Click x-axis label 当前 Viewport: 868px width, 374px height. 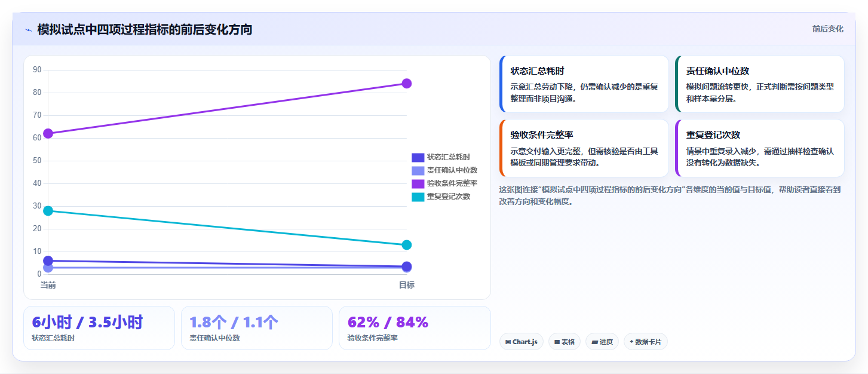pos(48,285)
